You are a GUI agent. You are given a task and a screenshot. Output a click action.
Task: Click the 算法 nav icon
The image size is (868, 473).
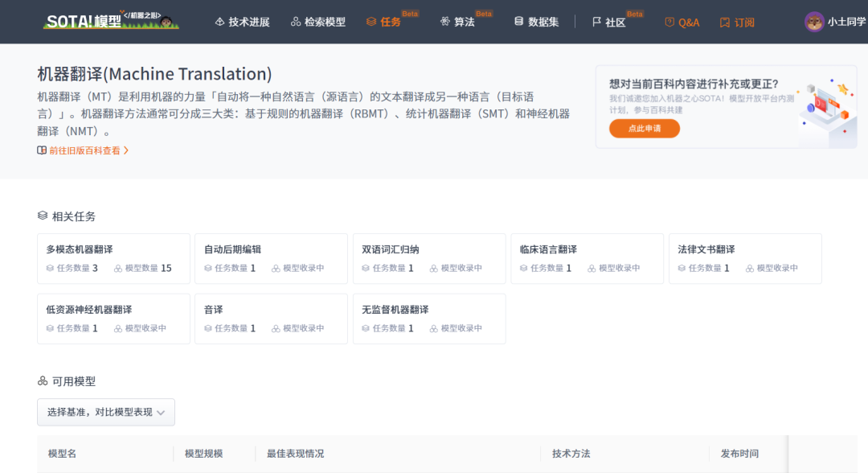point(445,22)
